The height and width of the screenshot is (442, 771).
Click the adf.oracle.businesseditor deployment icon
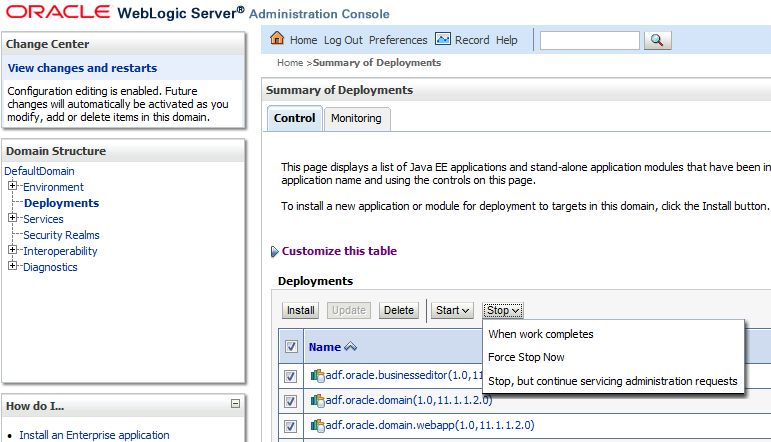(318, 376)
